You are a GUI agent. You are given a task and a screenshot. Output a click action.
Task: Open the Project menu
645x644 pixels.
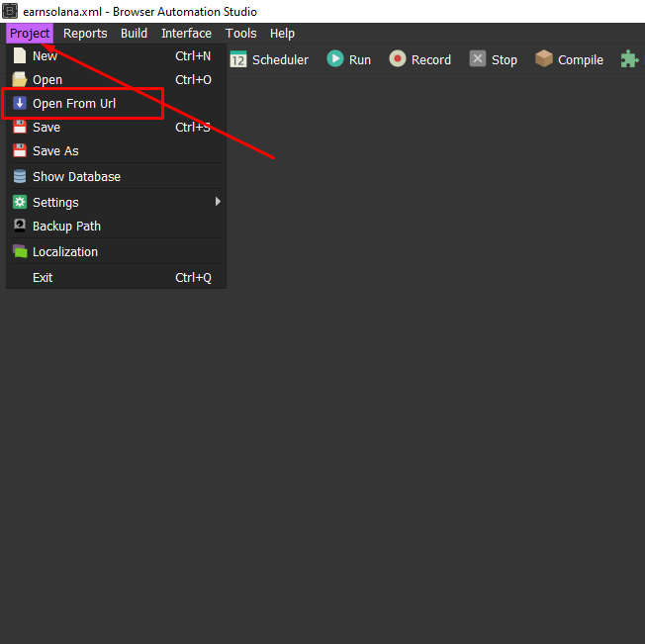(x=30, y=34)
